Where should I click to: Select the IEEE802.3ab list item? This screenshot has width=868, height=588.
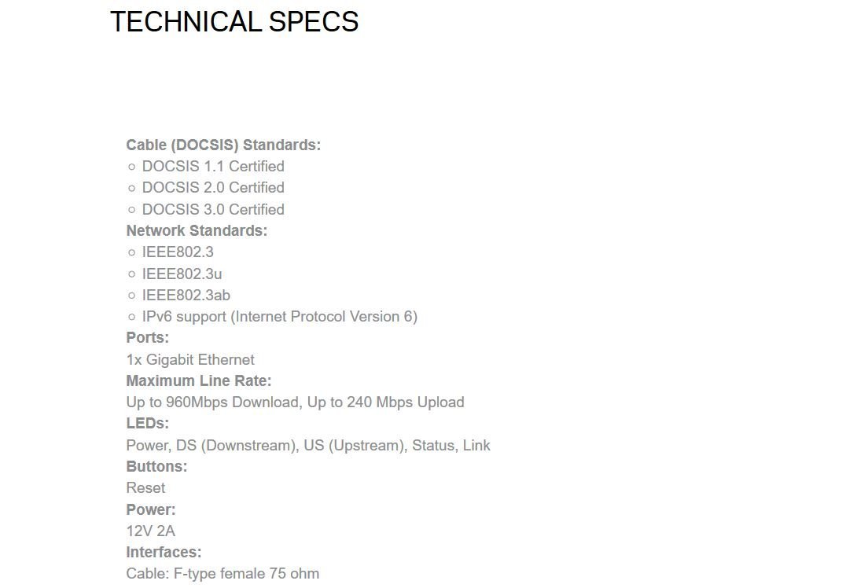coord(186,295)
